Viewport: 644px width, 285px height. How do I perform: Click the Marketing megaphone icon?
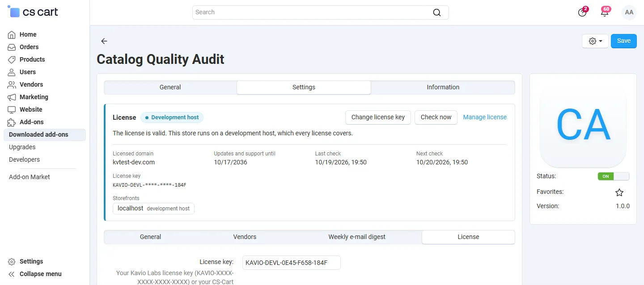[x=12, y=97]
